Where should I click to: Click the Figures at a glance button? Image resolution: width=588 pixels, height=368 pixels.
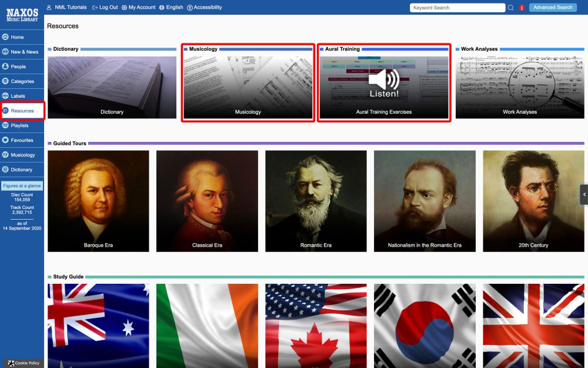point(22,186)
